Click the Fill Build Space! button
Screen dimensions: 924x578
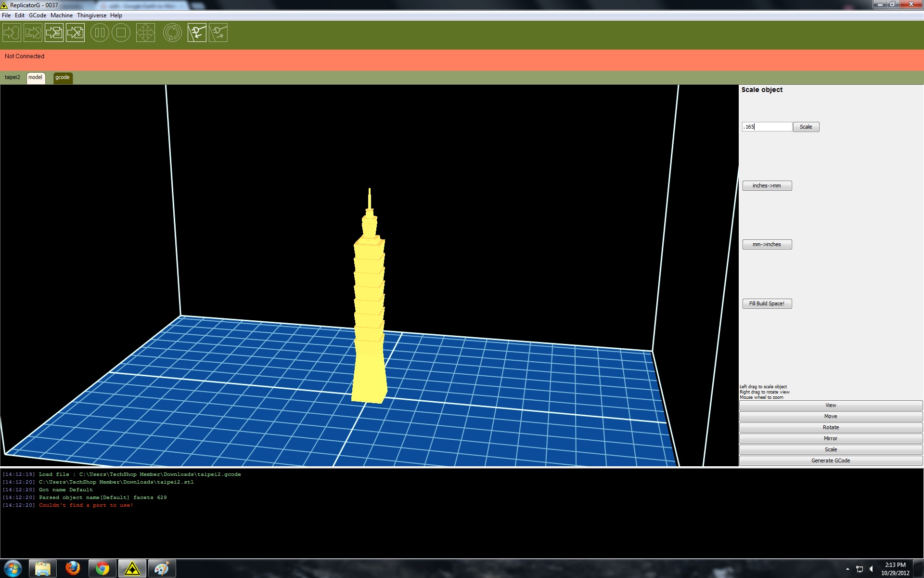[767, 304]
